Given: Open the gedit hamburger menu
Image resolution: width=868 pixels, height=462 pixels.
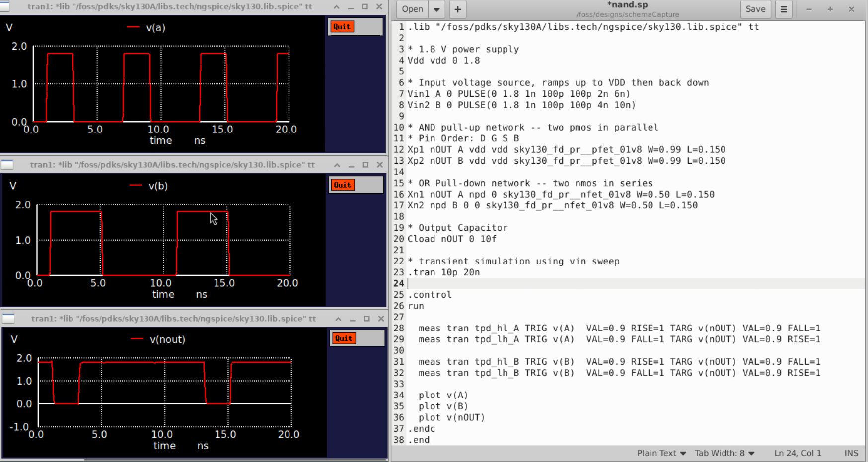Looking at the screenshot, I should tap(784, 9).
